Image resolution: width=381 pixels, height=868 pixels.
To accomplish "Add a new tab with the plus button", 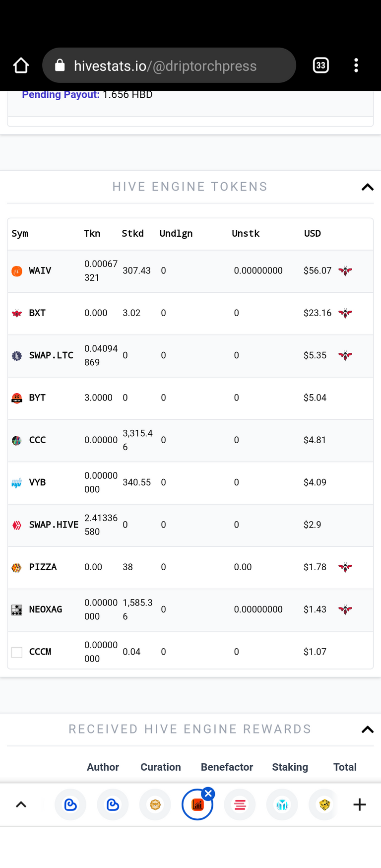I will 360,804.
